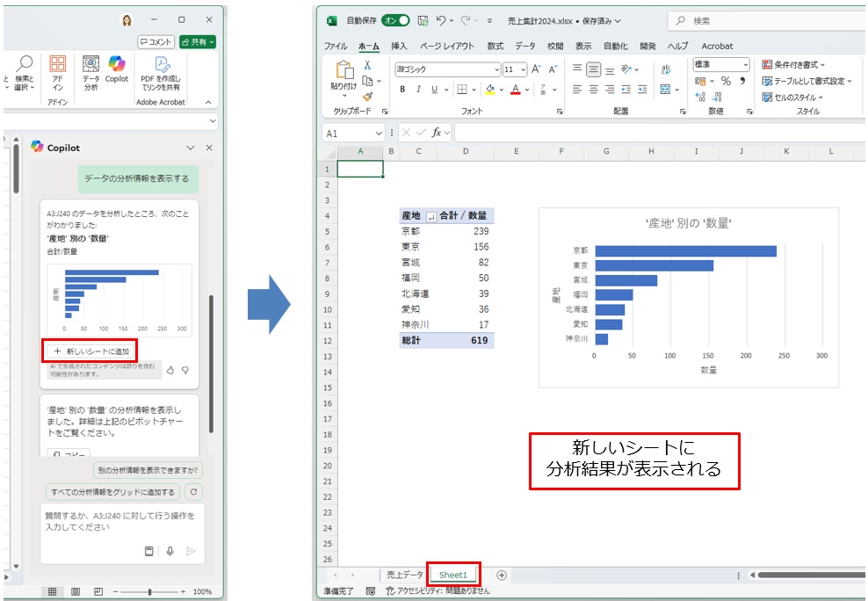Screen dimensions: 868x601
Task: Click the microphone icon in Copilot input
Action: (x=172, y=550)
